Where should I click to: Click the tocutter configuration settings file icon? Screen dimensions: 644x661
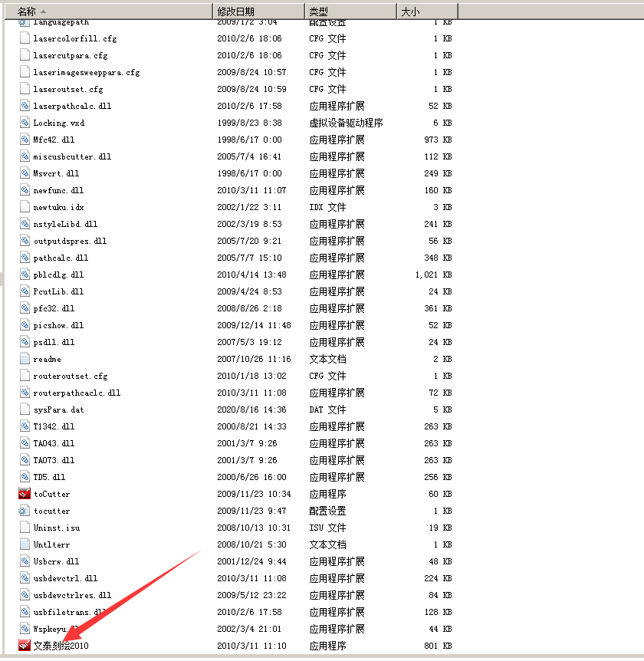pyautogui.click(x=25, y=511)
